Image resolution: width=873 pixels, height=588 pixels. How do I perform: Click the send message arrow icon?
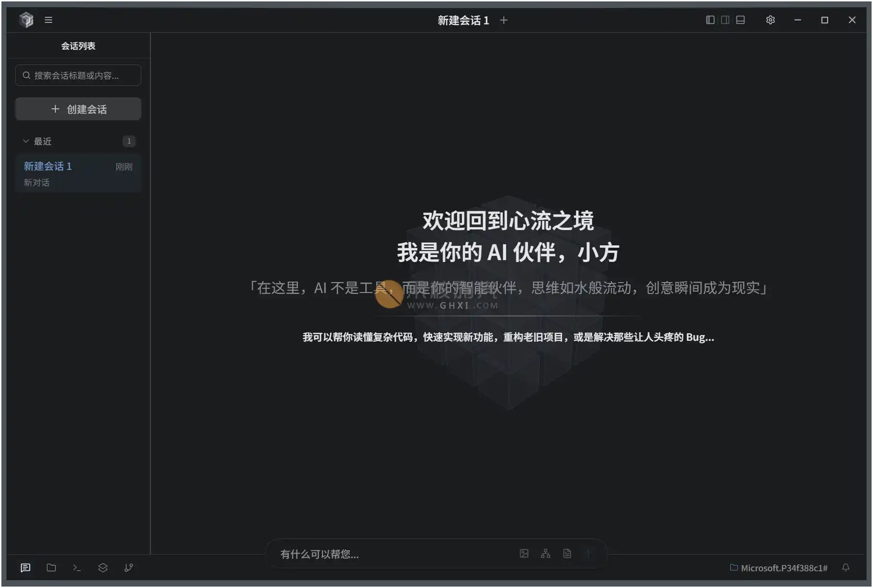(588, 553)
